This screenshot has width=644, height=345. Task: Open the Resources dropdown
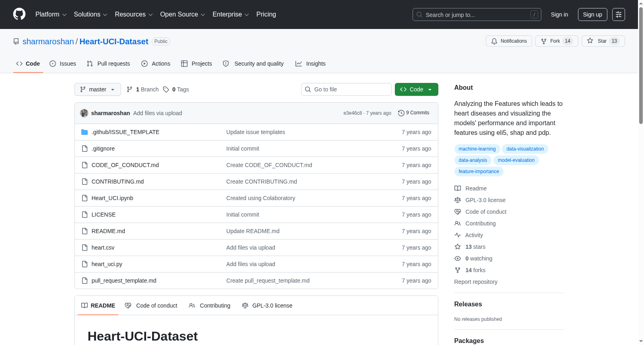134,14
